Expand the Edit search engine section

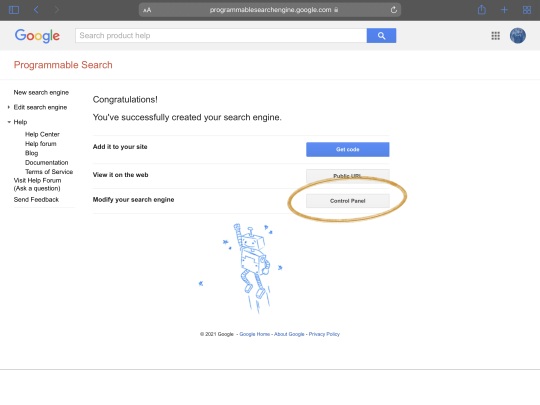point(40,107)
